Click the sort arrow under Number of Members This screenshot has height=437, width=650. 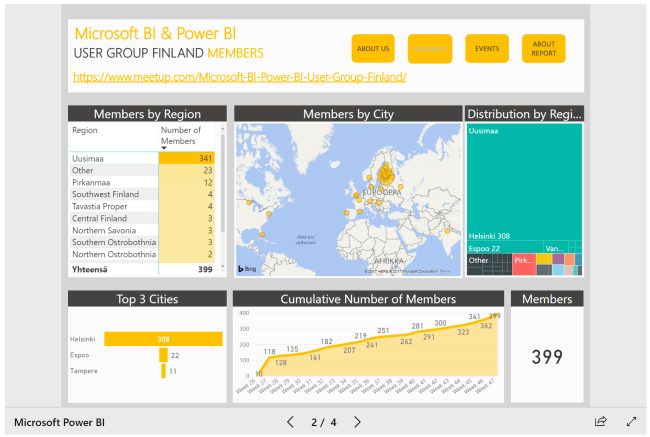164,148
